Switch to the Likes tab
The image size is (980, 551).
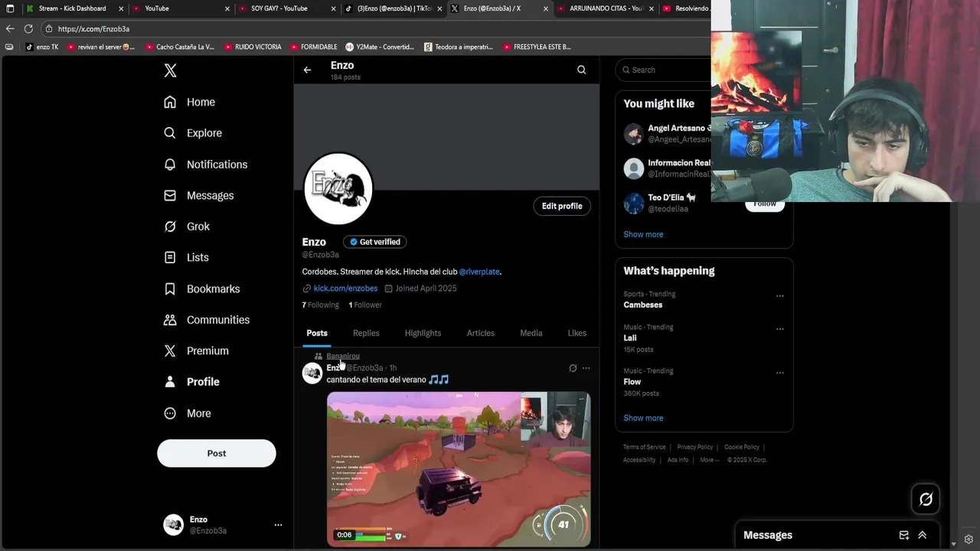pos(577,333)
